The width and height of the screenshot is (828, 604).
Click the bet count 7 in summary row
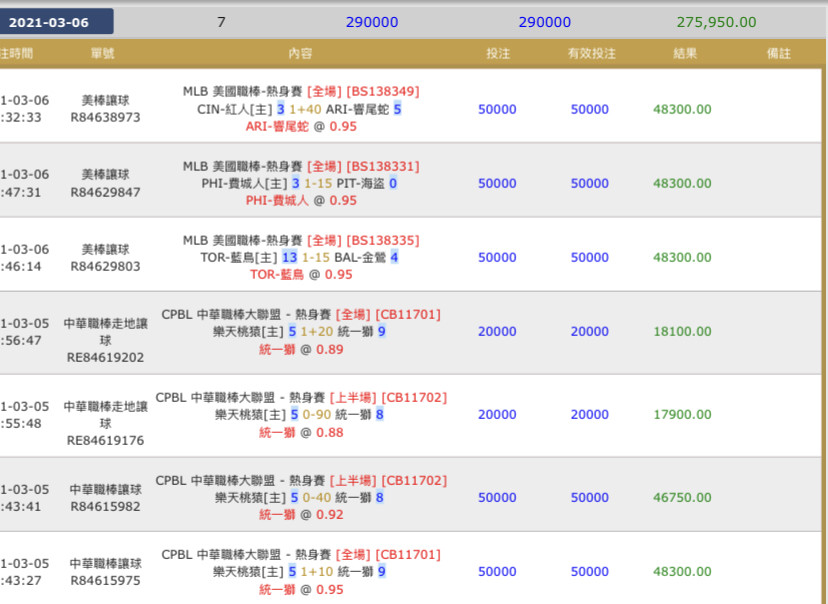pos(221,22)
